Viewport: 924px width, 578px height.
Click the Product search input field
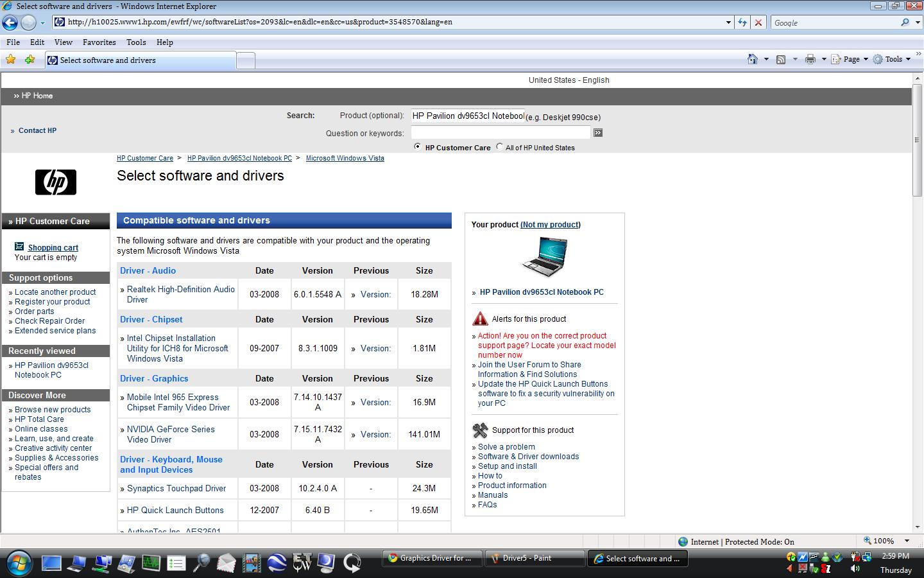(x=468, y=116)
